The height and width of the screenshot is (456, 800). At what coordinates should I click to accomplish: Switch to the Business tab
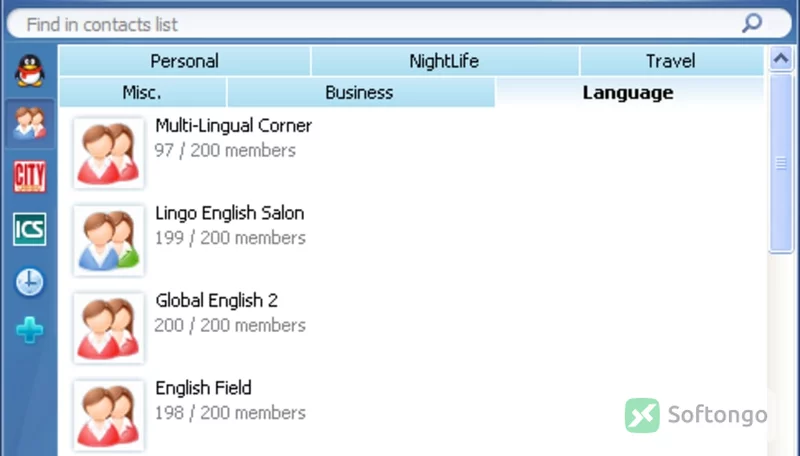pos(360,92)
